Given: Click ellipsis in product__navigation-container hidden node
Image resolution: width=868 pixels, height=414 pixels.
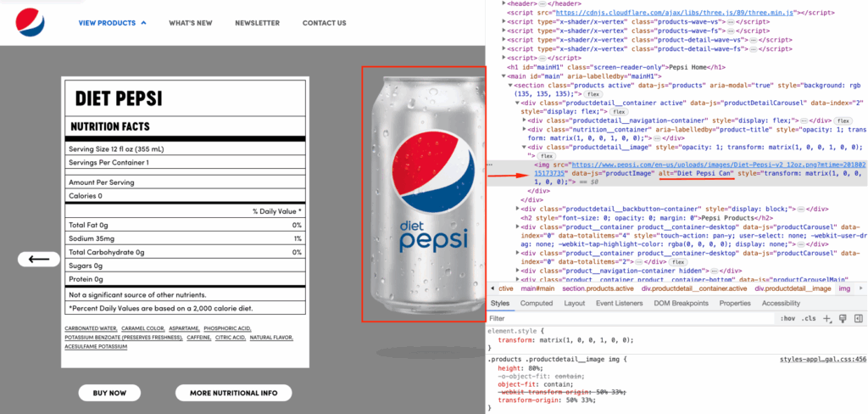Looking at the screenshot, I should point(714,271).
